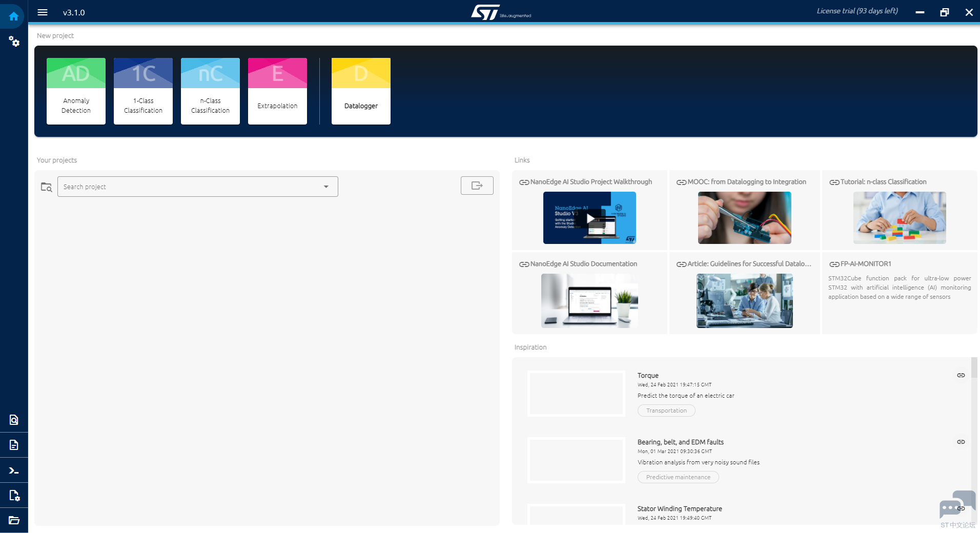Click 'Vibration analysis from very noisy sound files'

pos(699,462)
